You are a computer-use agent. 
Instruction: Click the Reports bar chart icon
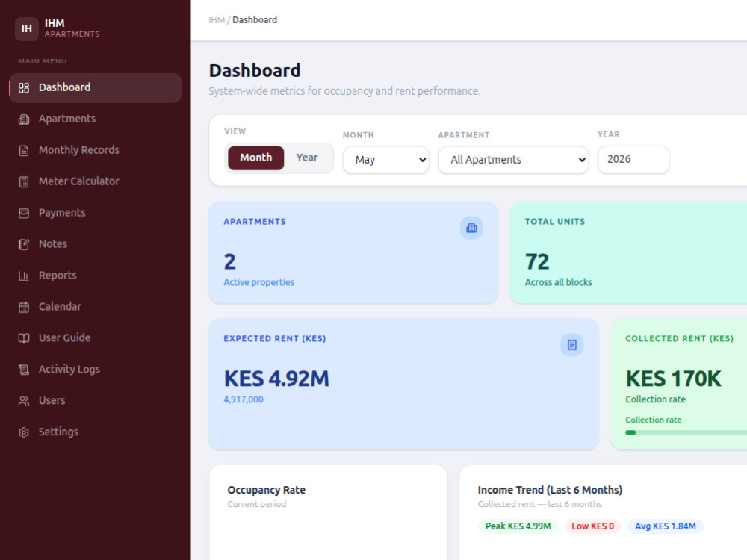(x=24, y=276)
